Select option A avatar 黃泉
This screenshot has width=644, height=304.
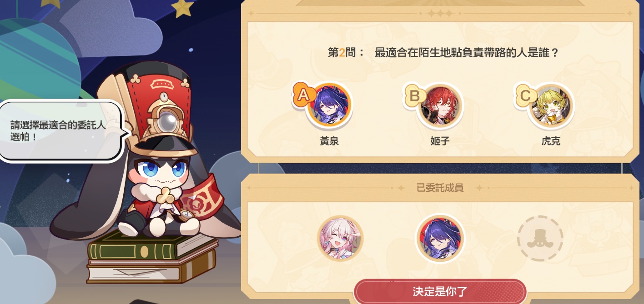point(329,105)
